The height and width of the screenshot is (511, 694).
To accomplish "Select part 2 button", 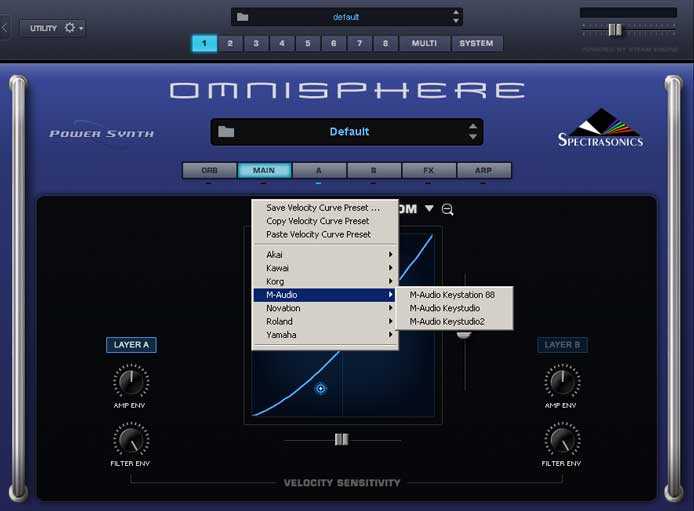I will [230, 43].
